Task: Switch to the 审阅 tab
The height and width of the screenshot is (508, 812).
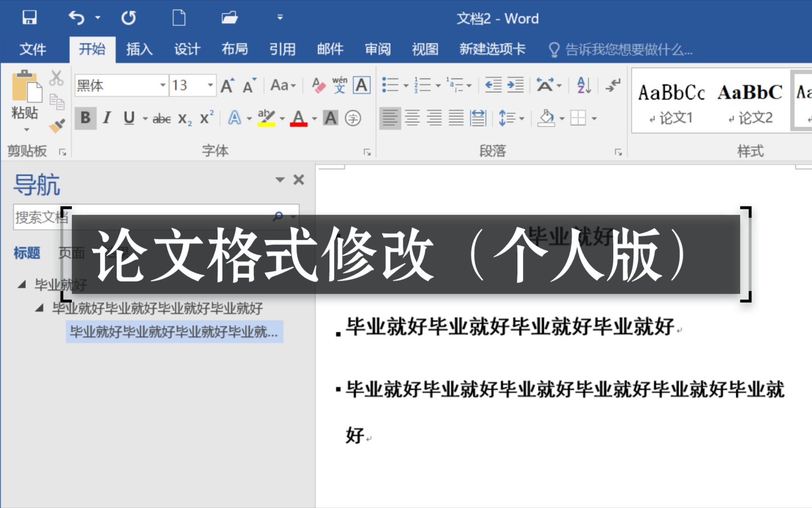Action: point(378,49)
